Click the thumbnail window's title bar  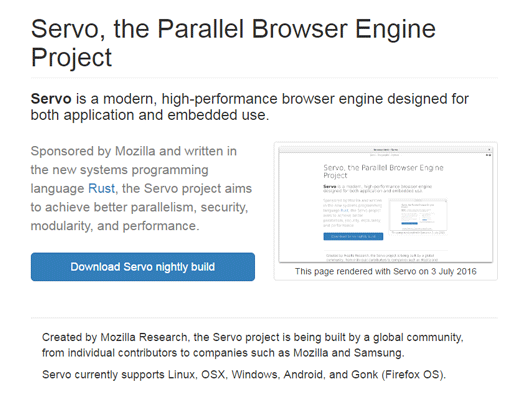click(x=385, y=149)
